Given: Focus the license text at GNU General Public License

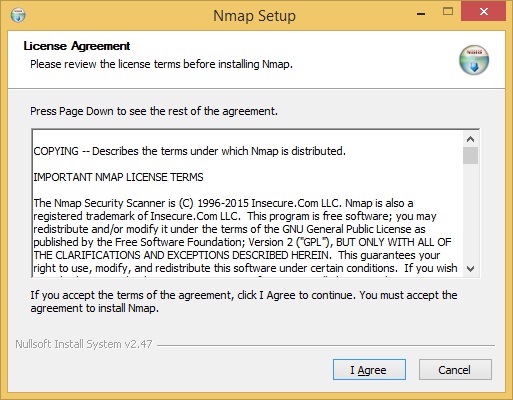Looking at the screenshot, I should tap(347, 229).
